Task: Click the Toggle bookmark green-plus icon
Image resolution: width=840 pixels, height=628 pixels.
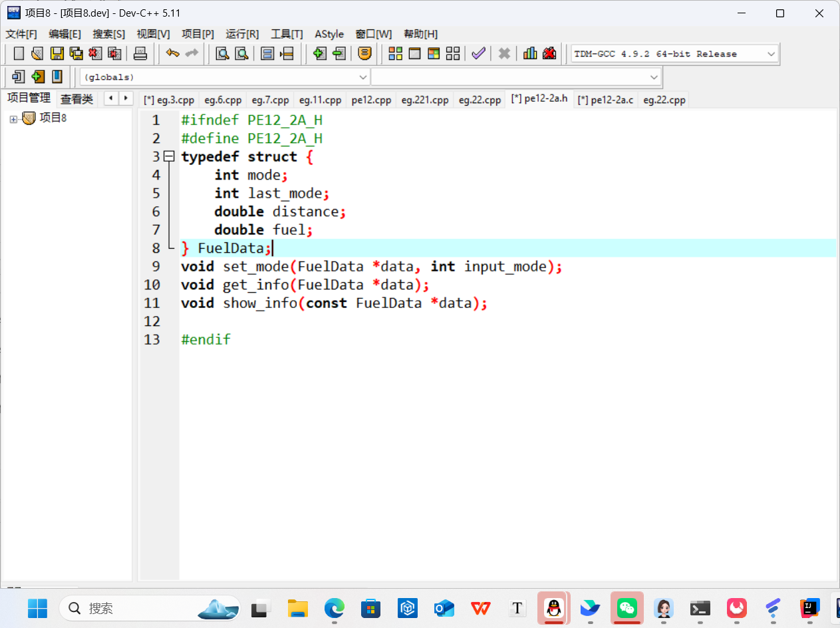Action: pyautogui.click(x=38, y=77)
